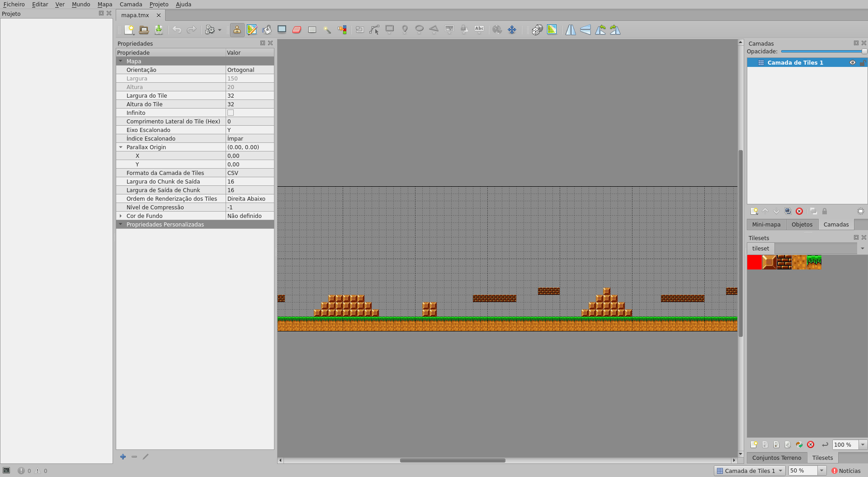The image size is (868, 477).
Task: Create a new tileset in Tilesets panel
Action: pos(754,444)
